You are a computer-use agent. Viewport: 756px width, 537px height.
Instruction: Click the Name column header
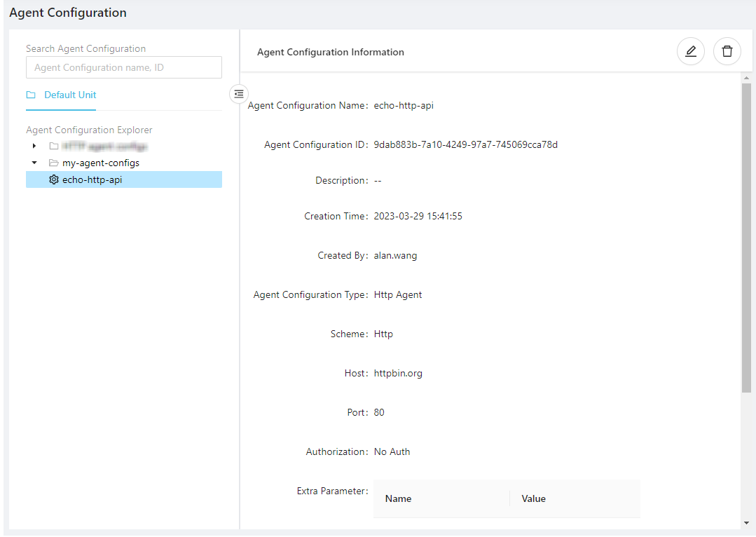pos(398,499)
